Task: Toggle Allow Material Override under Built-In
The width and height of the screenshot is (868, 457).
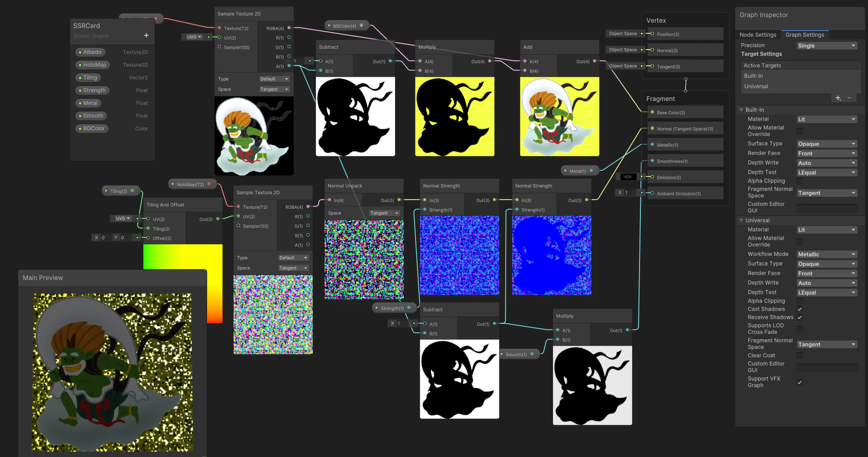Action: (800, 131)
